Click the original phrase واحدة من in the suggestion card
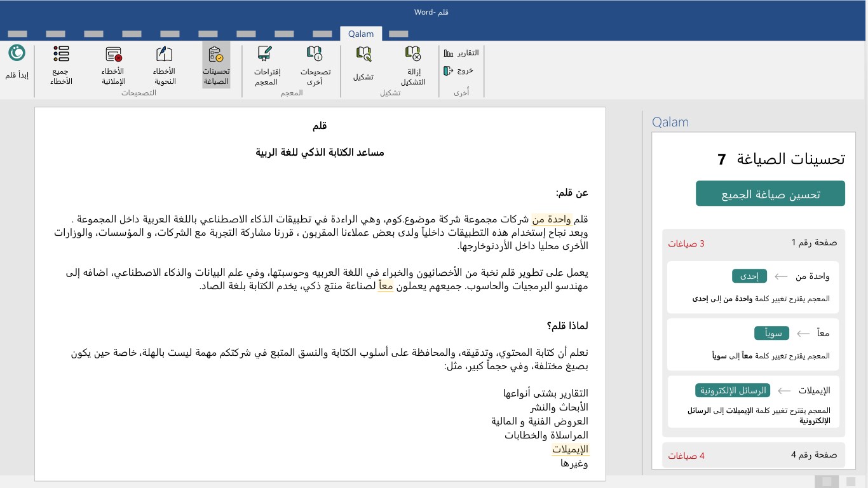Viewport: 868px width, 488px height. tap(813, 276)
